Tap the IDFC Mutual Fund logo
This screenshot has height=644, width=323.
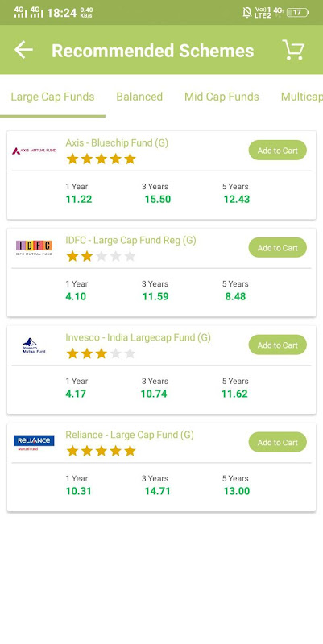click(x=34, y=248)
